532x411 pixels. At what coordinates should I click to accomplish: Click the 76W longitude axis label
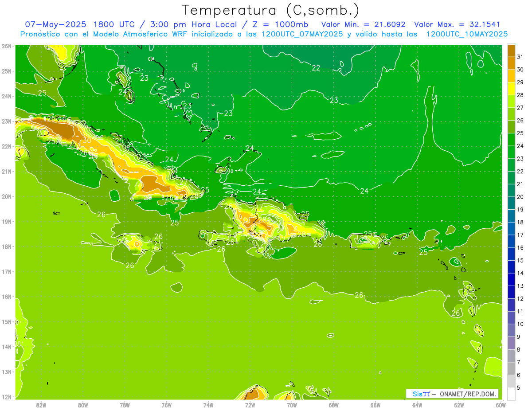167,404
